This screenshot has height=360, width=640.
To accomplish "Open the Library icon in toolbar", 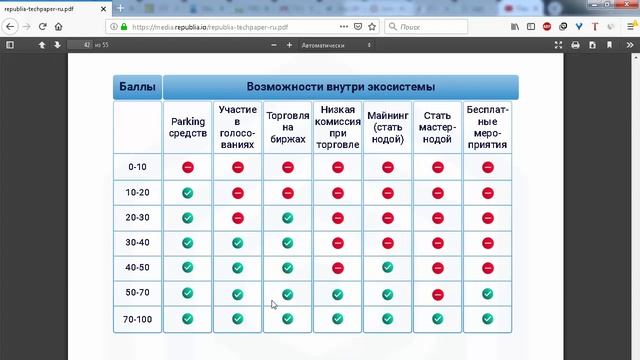I will (x=515, y=27).
